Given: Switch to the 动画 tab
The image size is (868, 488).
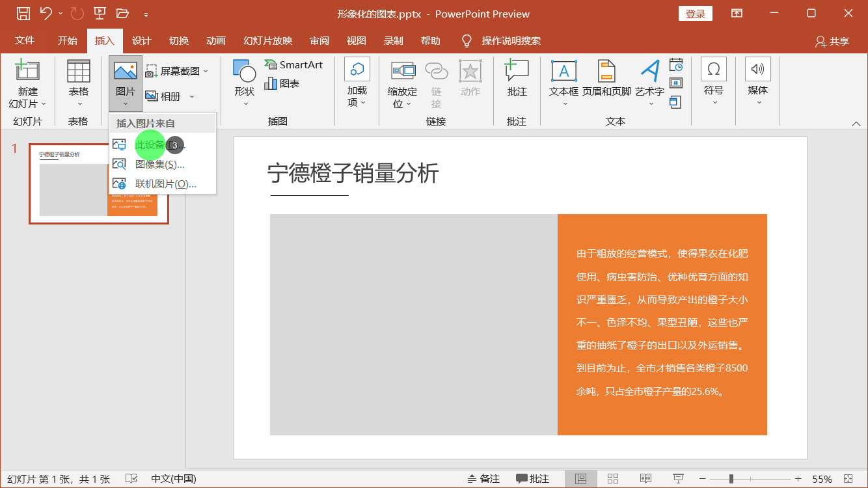Looking at the screenshot, I should coord(216,40).
